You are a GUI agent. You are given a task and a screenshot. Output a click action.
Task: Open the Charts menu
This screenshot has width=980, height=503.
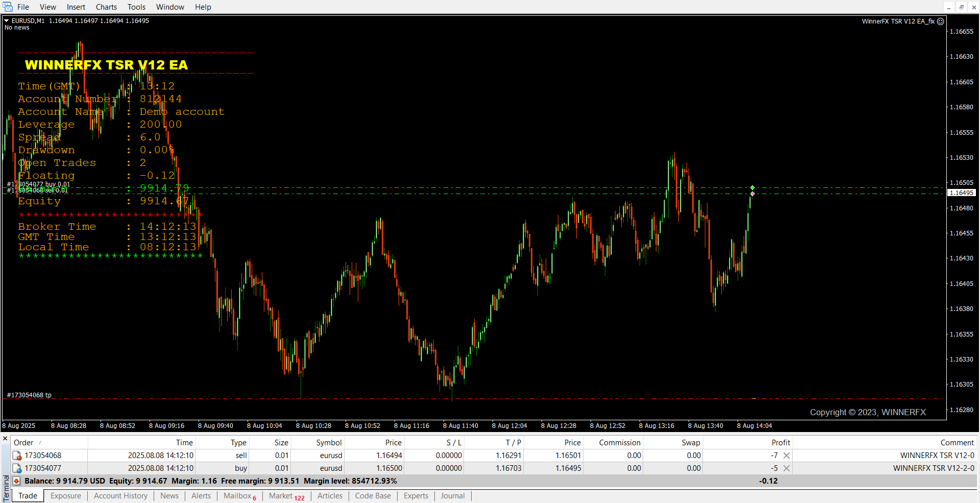pyautogui.click(x=106, y=7)
